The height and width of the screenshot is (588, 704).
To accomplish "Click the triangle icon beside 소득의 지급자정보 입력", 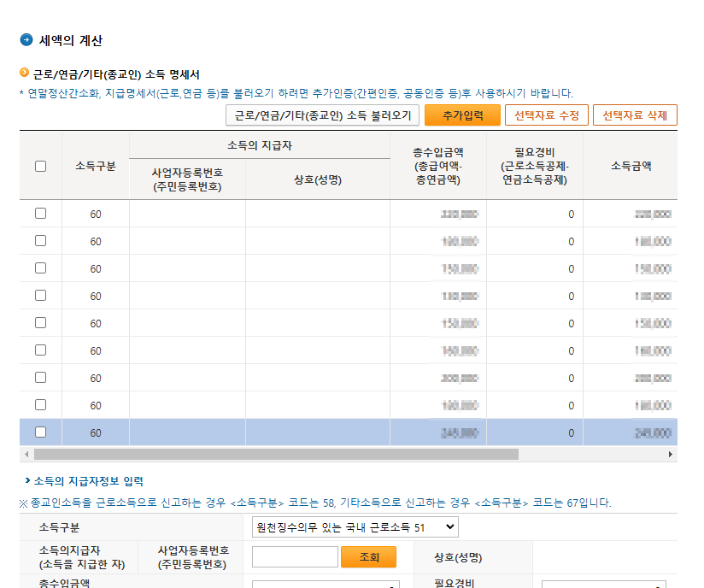I will click(x=26, y=482).
